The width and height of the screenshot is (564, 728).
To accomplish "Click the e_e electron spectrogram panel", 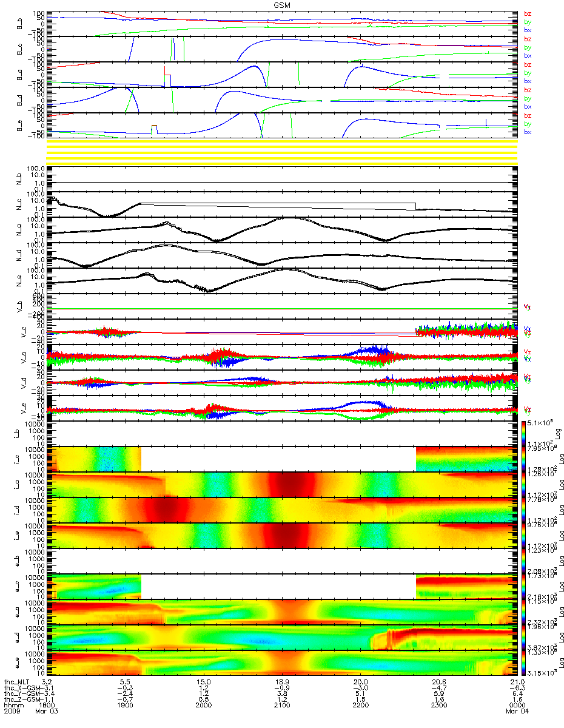I will 282,663.
